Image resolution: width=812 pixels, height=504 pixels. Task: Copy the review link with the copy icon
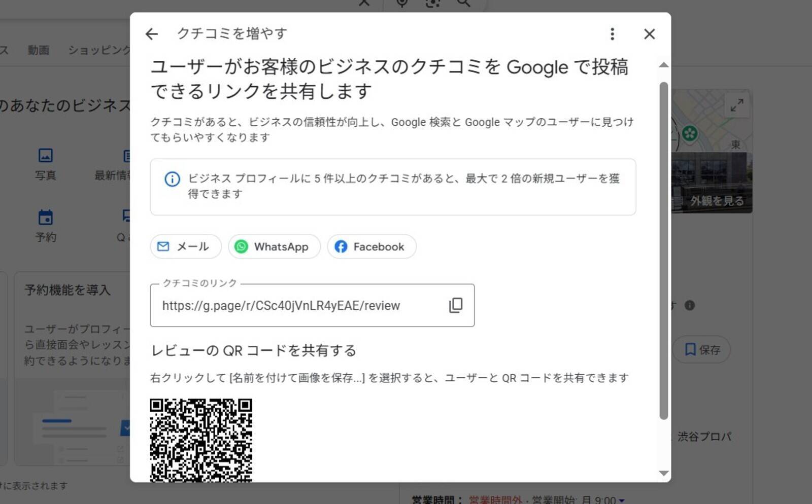456,305
